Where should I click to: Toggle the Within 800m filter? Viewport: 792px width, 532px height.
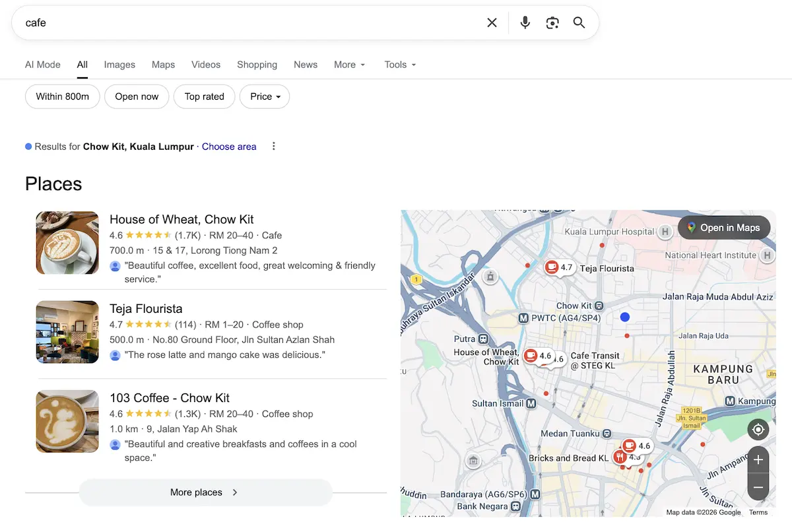[x=62, y=96]
